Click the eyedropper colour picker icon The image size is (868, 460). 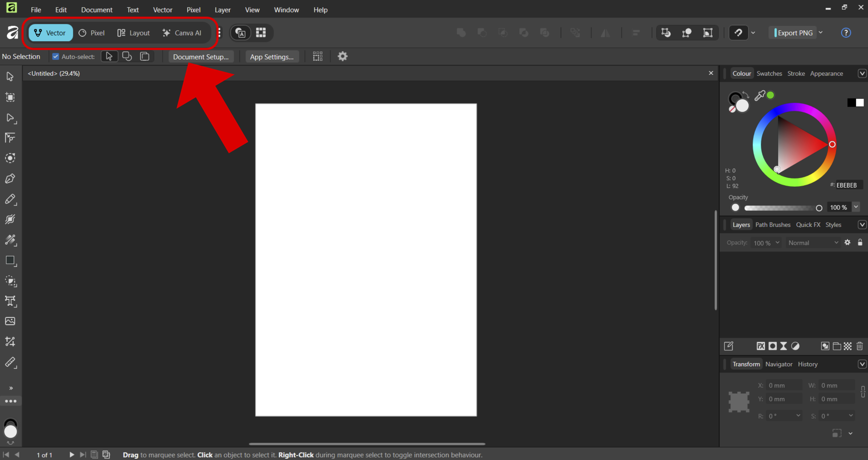click(x=759, y=96)
